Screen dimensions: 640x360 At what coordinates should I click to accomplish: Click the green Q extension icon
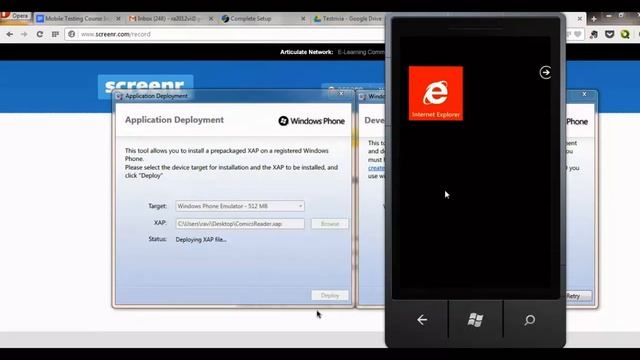tap(625, 35)
